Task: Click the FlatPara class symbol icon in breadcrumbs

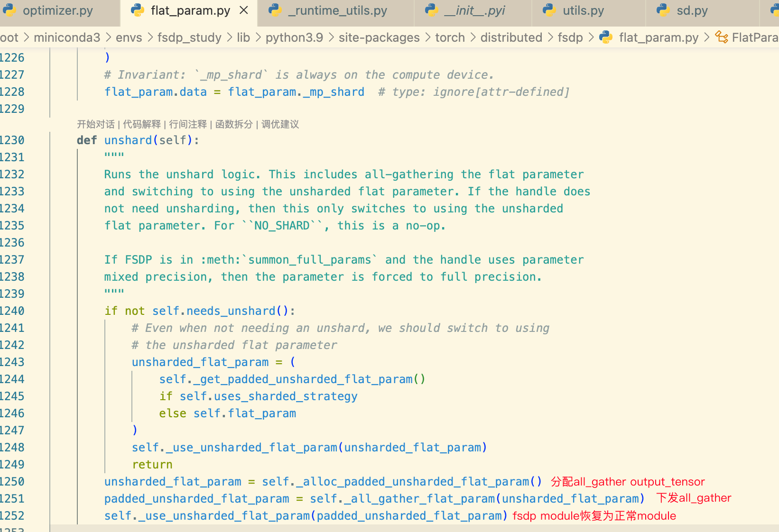Action: click(722, 37)
